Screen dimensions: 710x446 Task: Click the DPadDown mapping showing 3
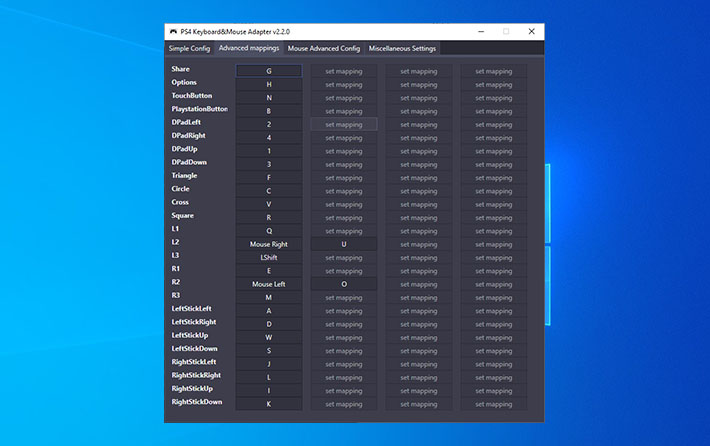(269, 164)
